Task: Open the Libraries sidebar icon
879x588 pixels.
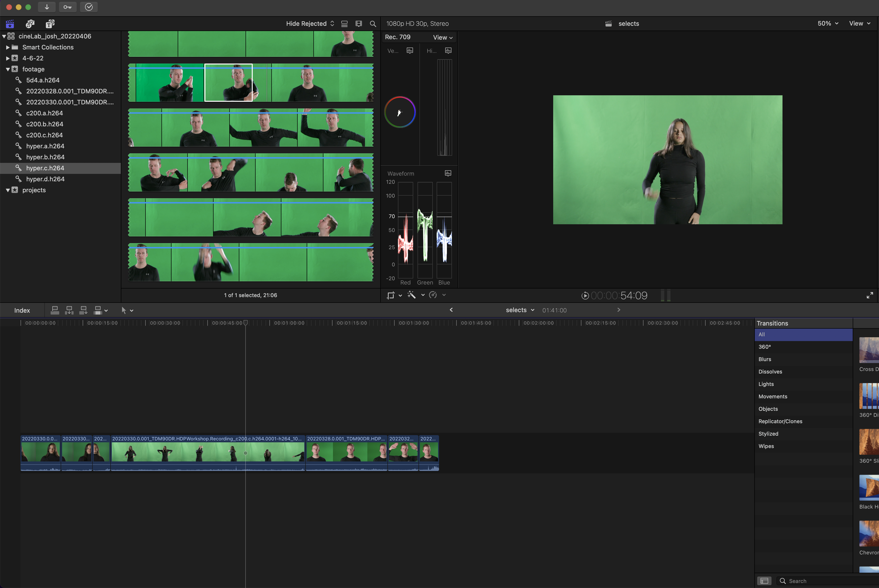Action: click(x=10, y=24)
